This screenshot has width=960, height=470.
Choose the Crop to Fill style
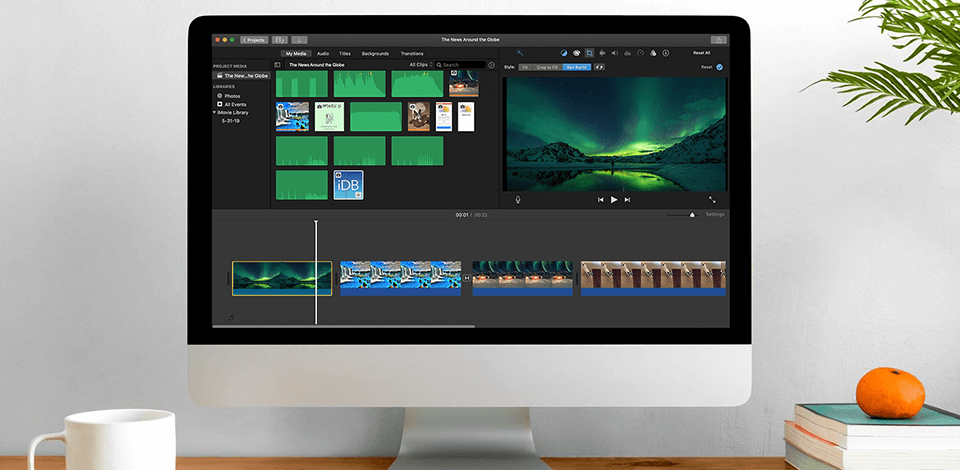[547, 67]
